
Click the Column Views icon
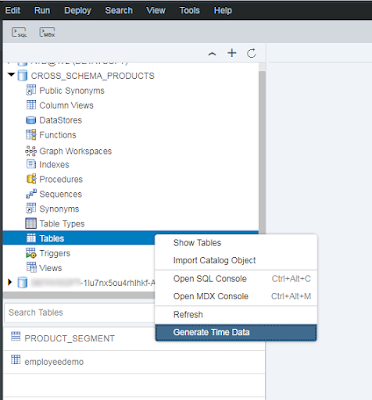(x=31, y=105)
